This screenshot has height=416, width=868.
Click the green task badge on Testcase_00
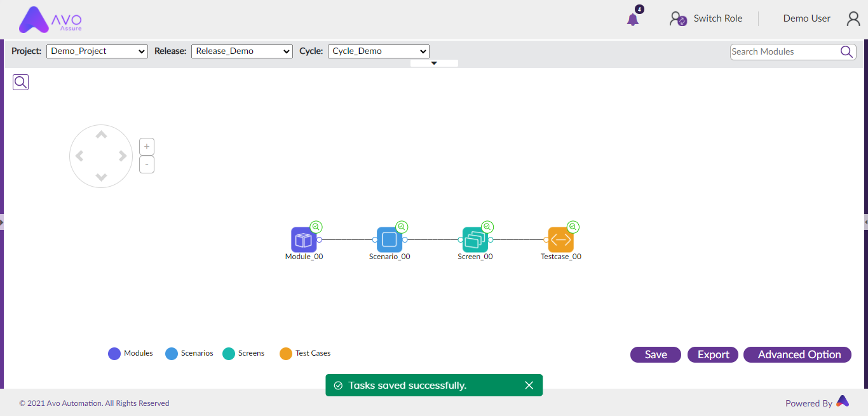(573, 227)
